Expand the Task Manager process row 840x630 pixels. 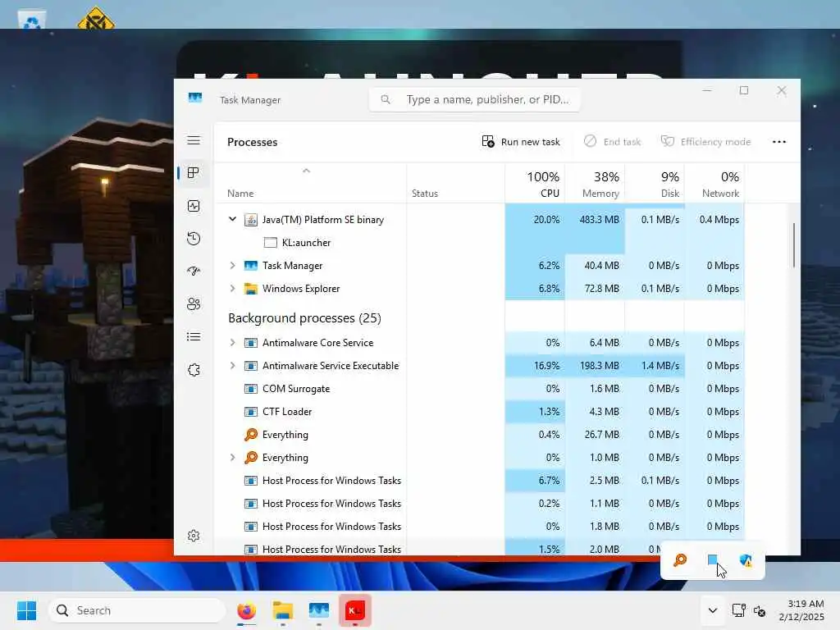232,266
